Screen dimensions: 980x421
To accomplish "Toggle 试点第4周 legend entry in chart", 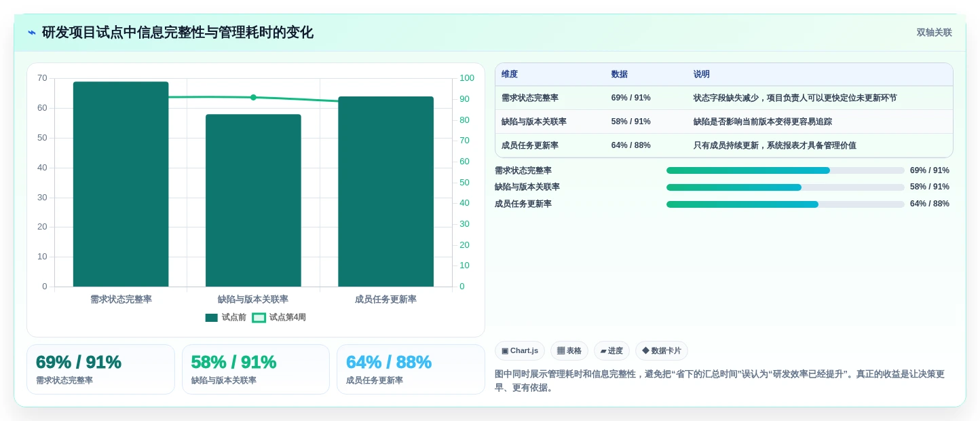I will 279,317.
